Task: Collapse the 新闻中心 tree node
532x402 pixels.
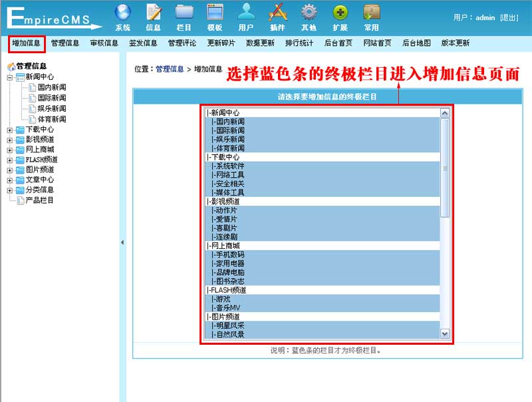Action: click(x=10, y=77)
